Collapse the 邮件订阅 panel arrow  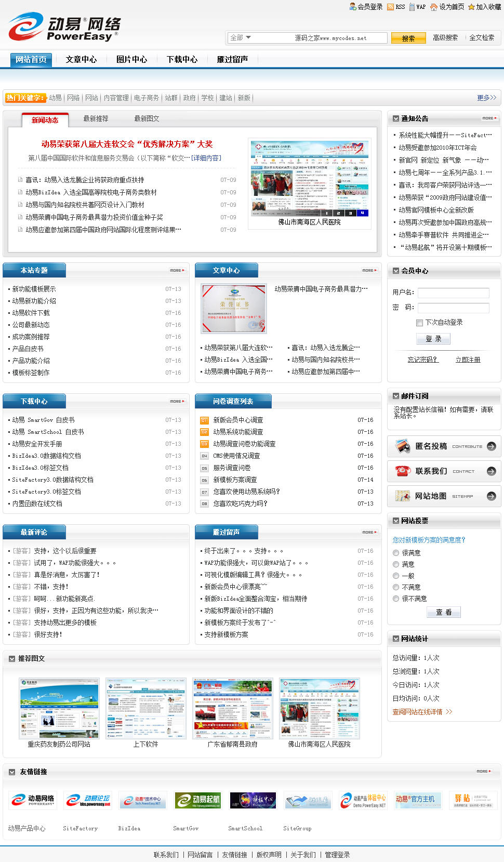(x=396, y=396)
